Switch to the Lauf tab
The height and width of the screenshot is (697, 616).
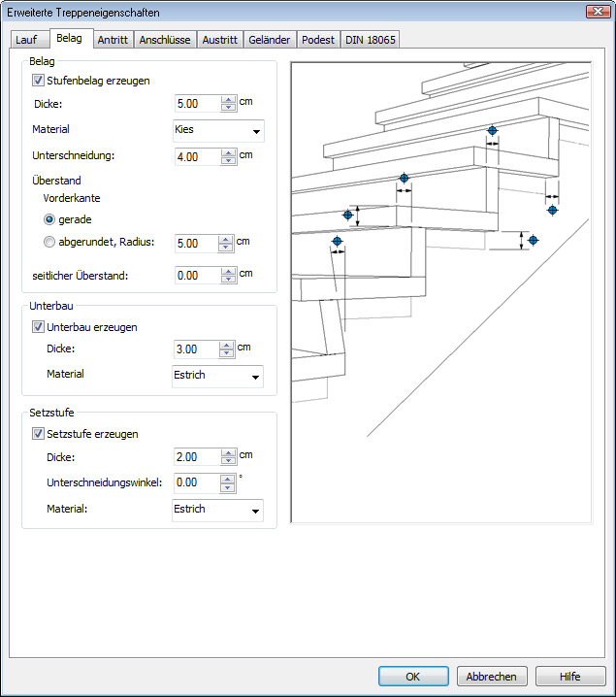[29, 40]
